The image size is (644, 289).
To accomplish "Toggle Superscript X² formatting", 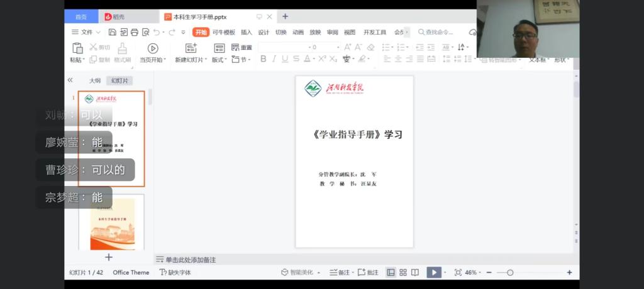I will click(322, 58).
